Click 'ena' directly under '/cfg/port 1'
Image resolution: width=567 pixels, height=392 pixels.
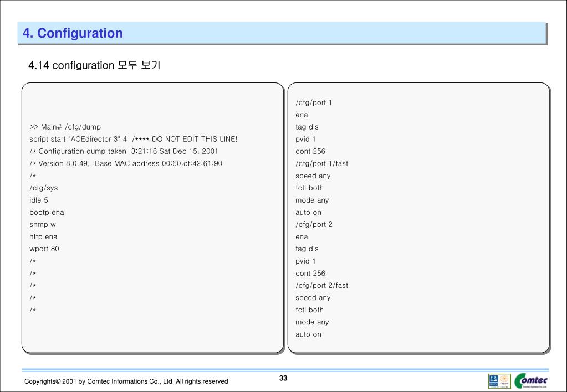point(302,115)
